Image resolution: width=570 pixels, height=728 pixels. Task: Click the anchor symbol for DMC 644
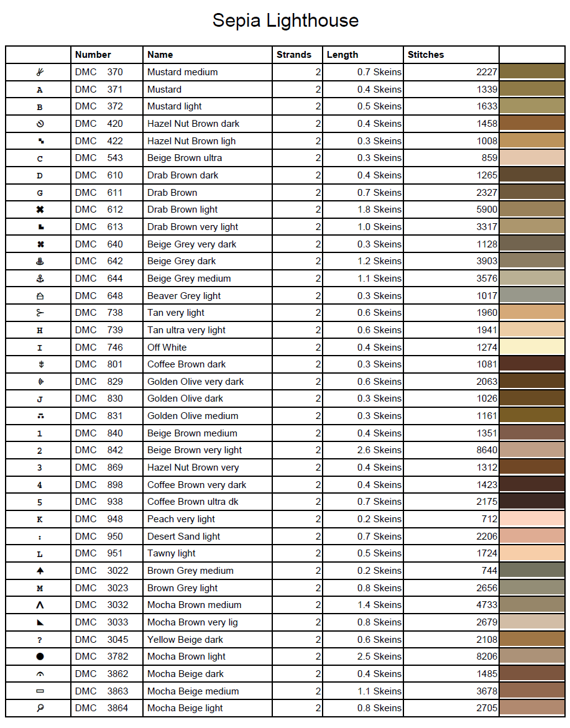point(40,279)
